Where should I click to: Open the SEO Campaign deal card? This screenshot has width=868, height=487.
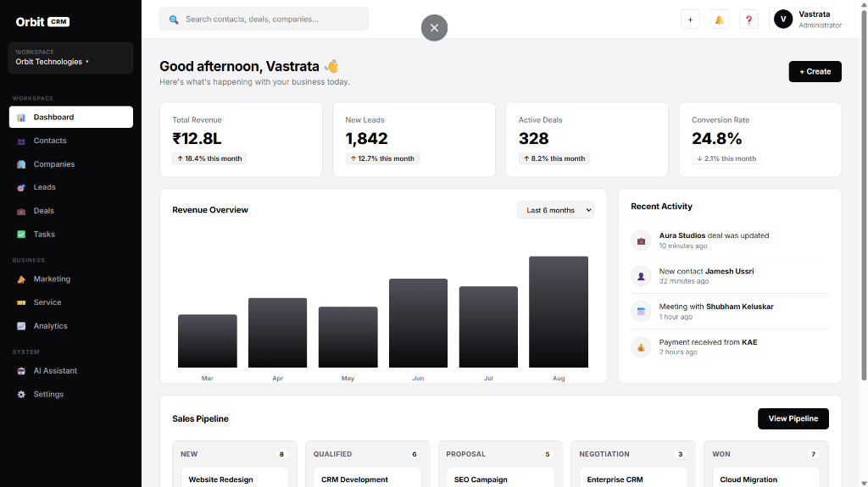coord(500,478)
